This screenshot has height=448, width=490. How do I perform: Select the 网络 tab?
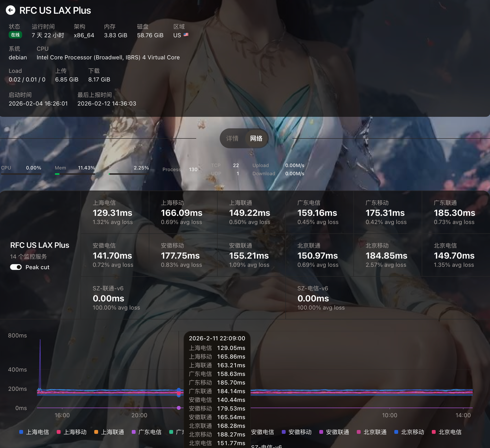point(256,138)
